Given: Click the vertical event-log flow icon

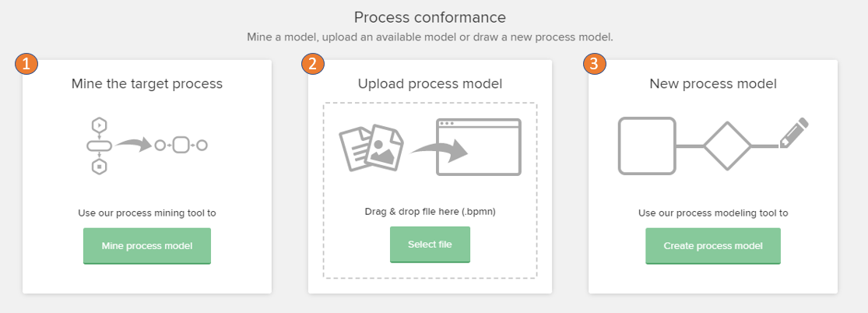Looking at the screenshot, I should (99, 145).
